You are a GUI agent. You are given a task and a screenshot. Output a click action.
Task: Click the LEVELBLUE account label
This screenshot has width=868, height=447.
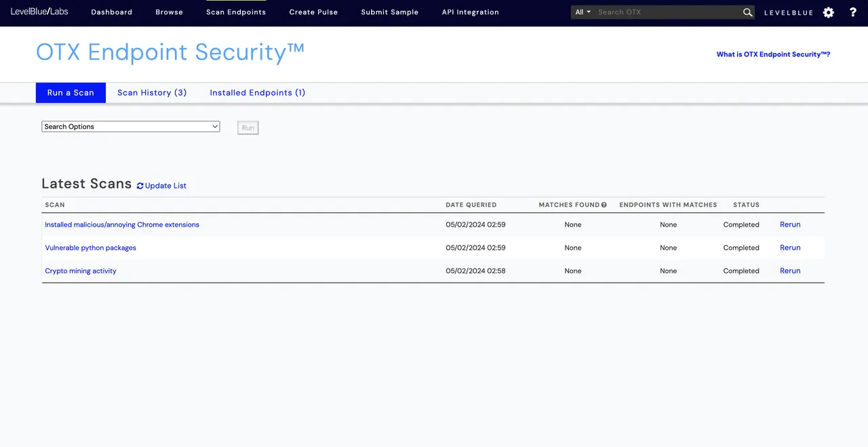click(x=789, y=12)
